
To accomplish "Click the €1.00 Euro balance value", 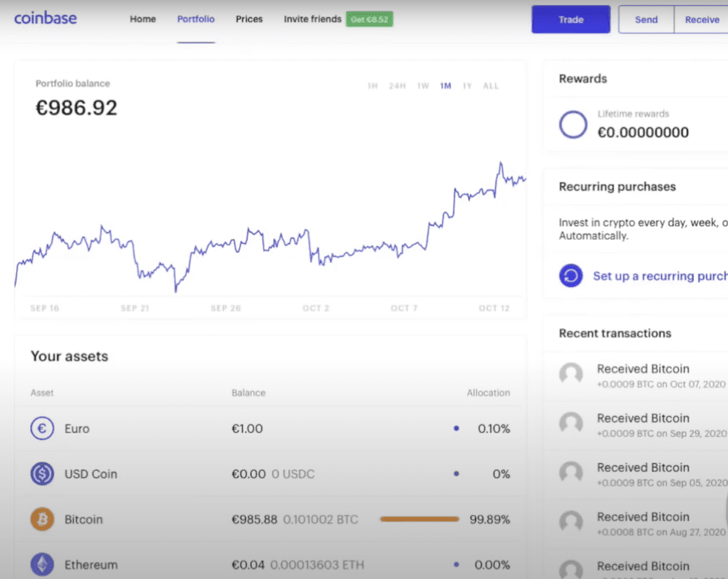I will point(247,428).
